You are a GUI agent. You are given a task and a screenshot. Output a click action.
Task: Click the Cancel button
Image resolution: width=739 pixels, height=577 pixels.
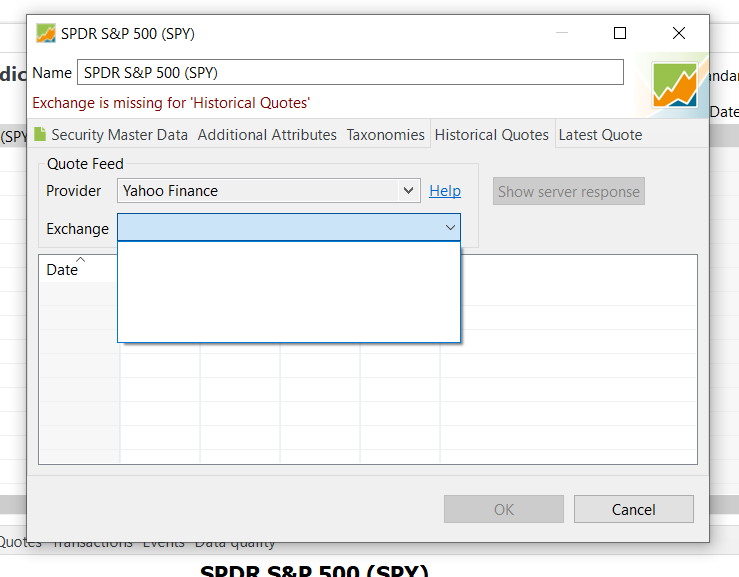coord(633,509)
